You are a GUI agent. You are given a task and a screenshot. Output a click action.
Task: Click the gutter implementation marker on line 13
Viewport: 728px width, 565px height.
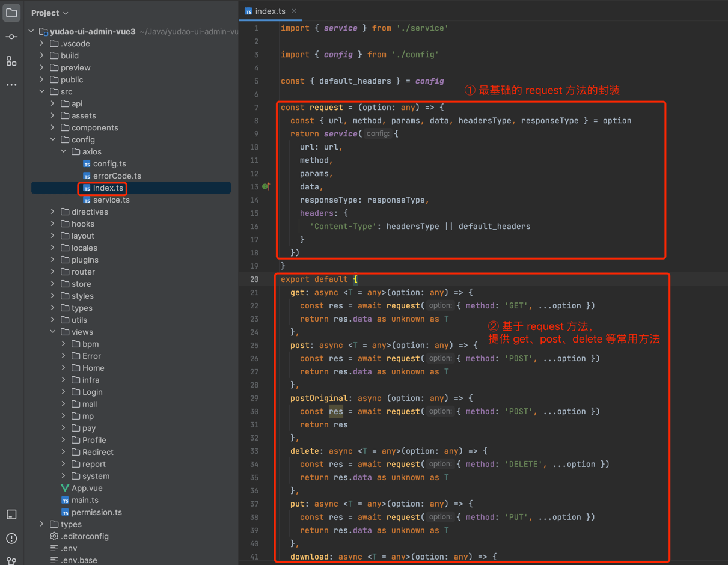[x=266, y=187]
